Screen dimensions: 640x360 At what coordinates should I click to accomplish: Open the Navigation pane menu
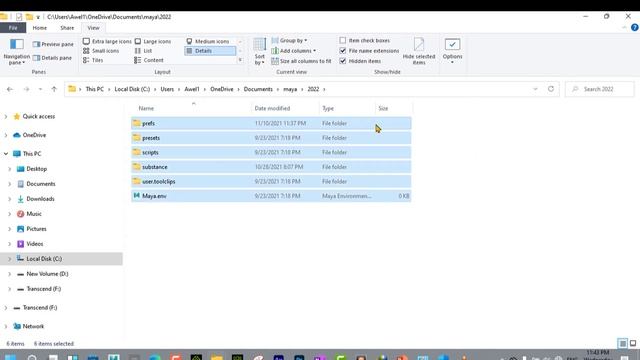click(x=16, y=52)
